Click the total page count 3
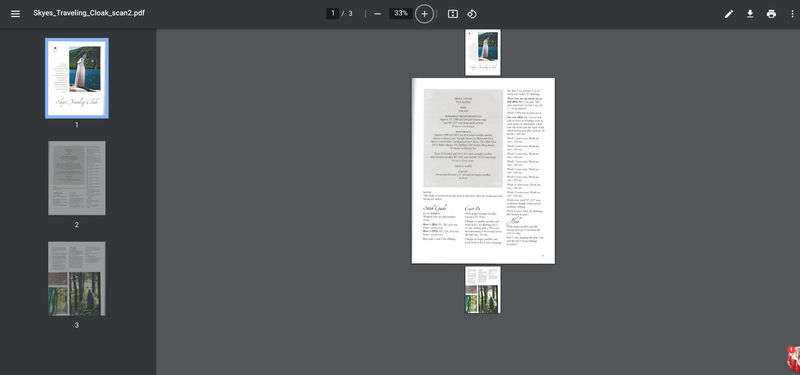 point(351,14)
